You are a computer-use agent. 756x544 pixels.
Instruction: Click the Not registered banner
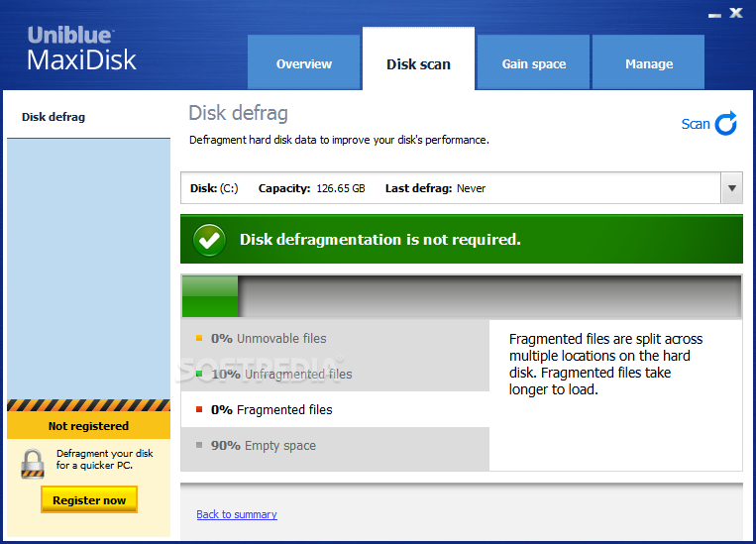pos(89,426)
